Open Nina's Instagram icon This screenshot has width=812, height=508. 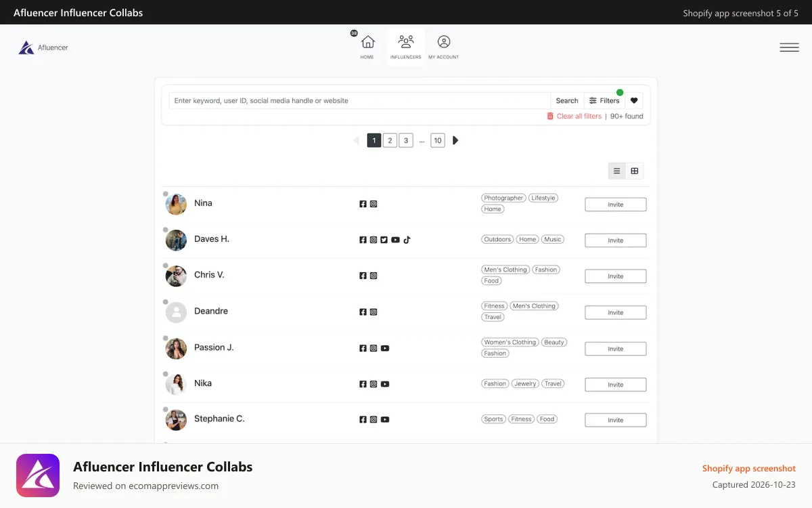374,204
